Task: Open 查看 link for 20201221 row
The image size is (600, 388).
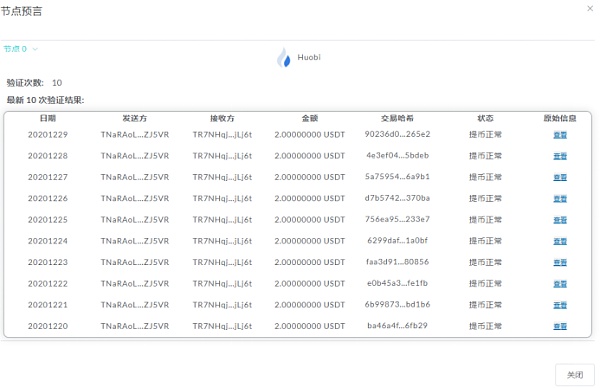Action: click(560, 305)
